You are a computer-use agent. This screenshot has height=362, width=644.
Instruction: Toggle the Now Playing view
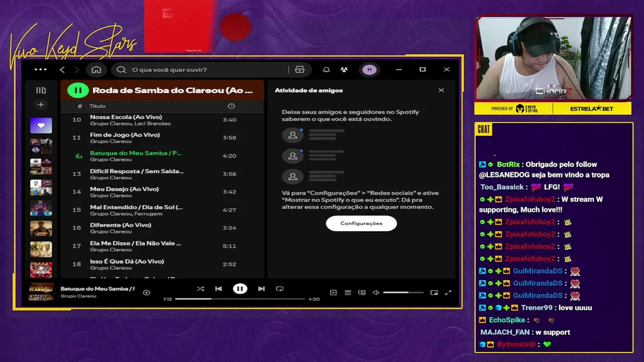pyautogui.click(x=333, y=293)
